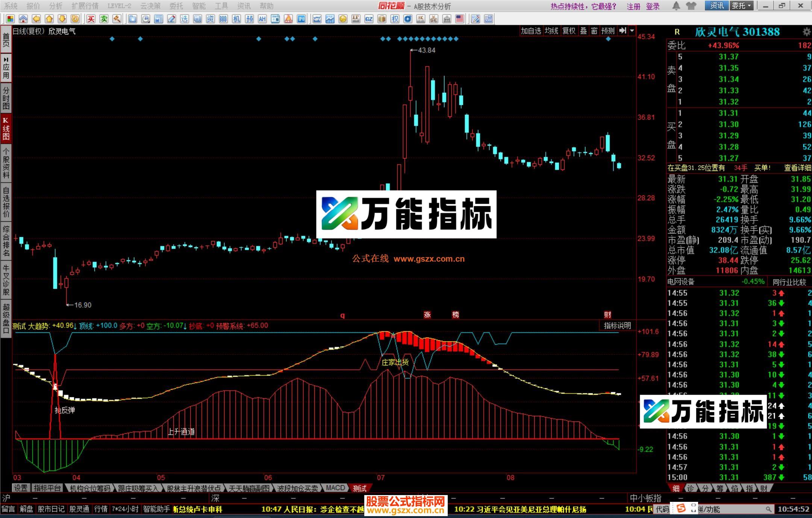Open the IPO new shares toolbar icon
The width and height of the screenshot is (812, 518).
tap(301, 18)
